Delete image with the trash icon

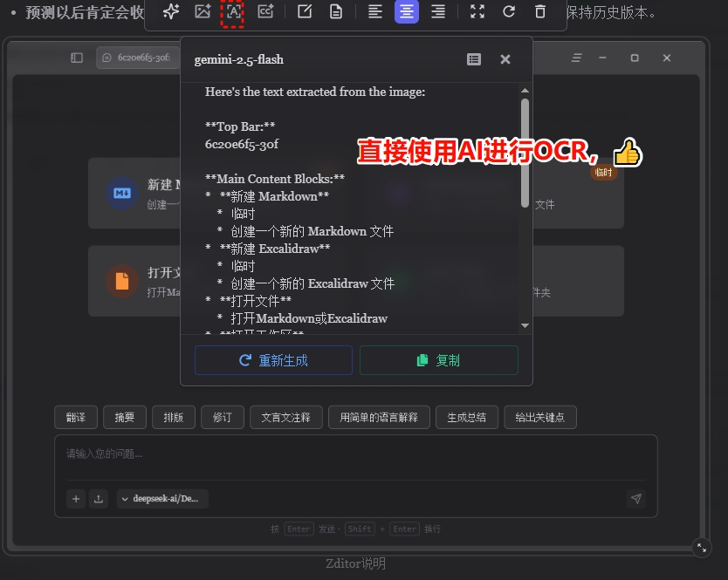[540, 12]
